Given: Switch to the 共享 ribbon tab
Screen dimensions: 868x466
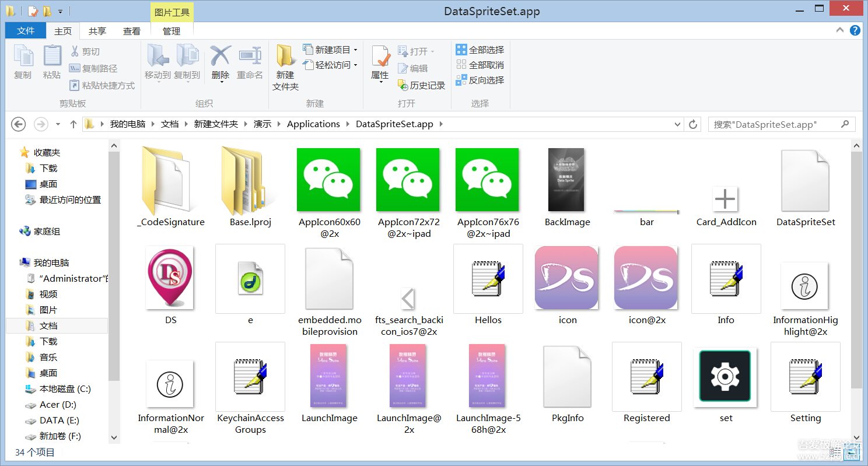Looking at the screenshot, I should coord(97,31).
